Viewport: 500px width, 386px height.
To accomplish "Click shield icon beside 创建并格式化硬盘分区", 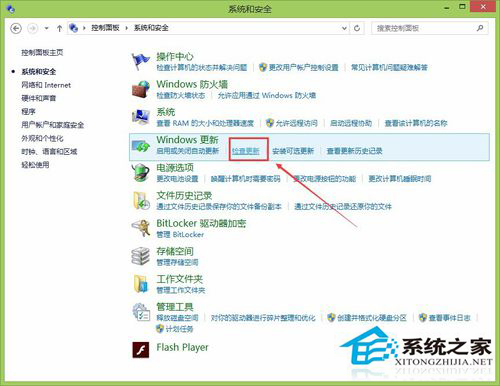I will 331,318.
